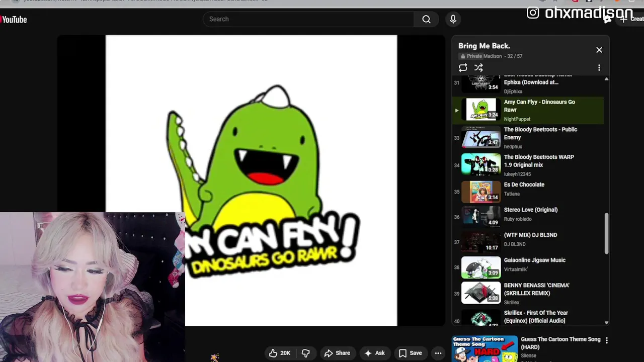This screenshot has width=644, height=362.
Task: Select Amy Can Flyy - Dinosaurs Go Rawr
Action: point(528,110)
